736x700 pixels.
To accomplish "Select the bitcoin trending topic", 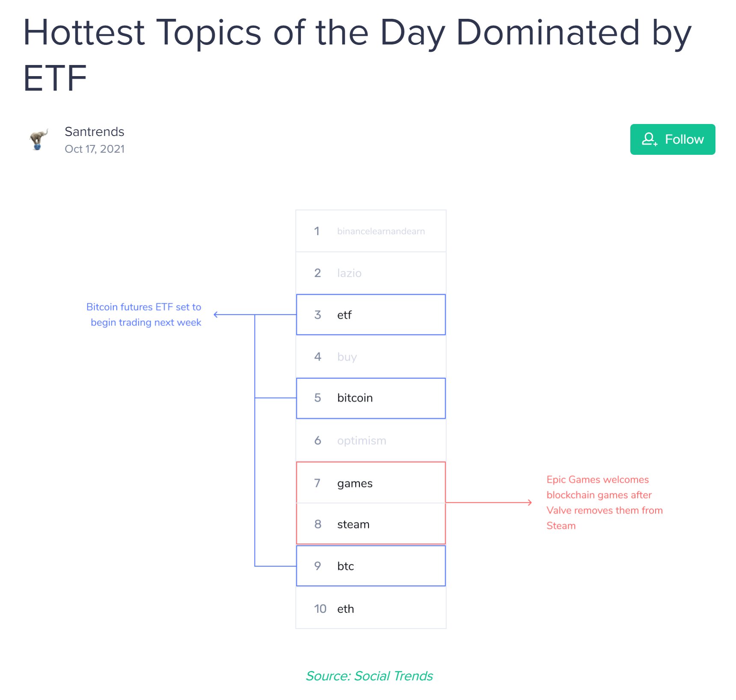I will 371,398.
